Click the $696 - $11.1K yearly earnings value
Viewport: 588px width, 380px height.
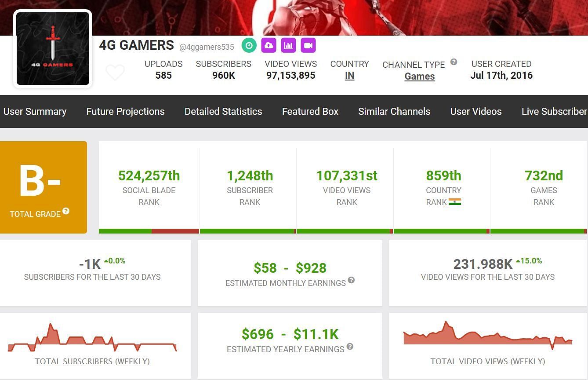coord(290,334)
